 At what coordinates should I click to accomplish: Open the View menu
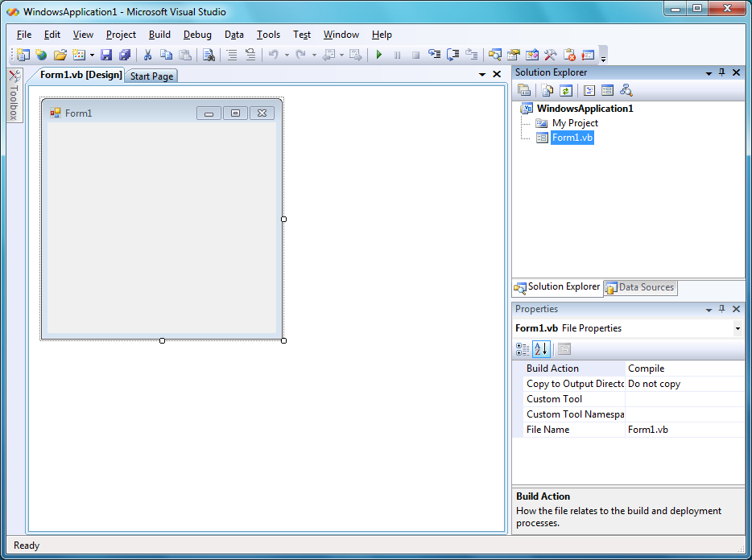pos(83,35)
